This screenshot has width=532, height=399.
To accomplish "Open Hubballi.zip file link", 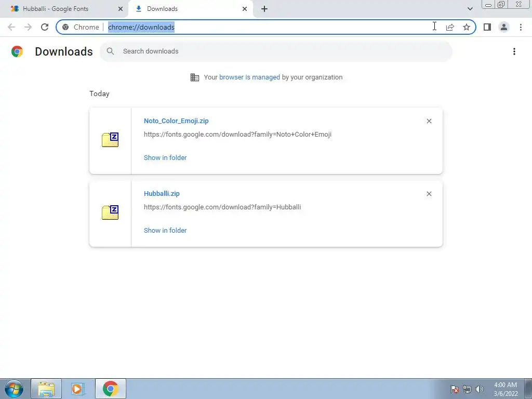I will [162, 193].
